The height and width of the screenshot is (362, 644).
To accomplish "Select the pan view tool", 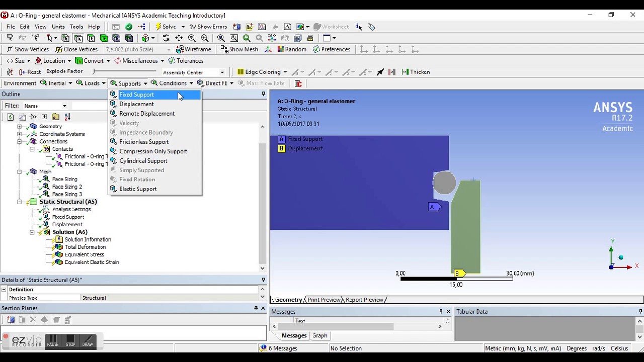I will tap(179, 38).
